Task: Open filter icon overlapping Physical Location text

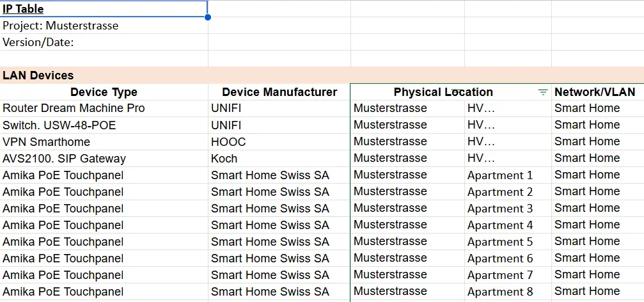Action: pos(457,91)
